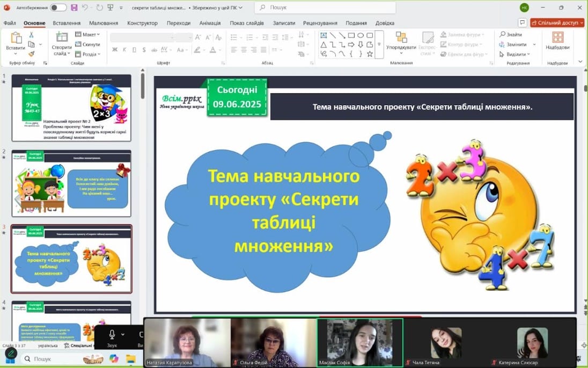Paste using the Вставити clipboard icon

(16, 38)
